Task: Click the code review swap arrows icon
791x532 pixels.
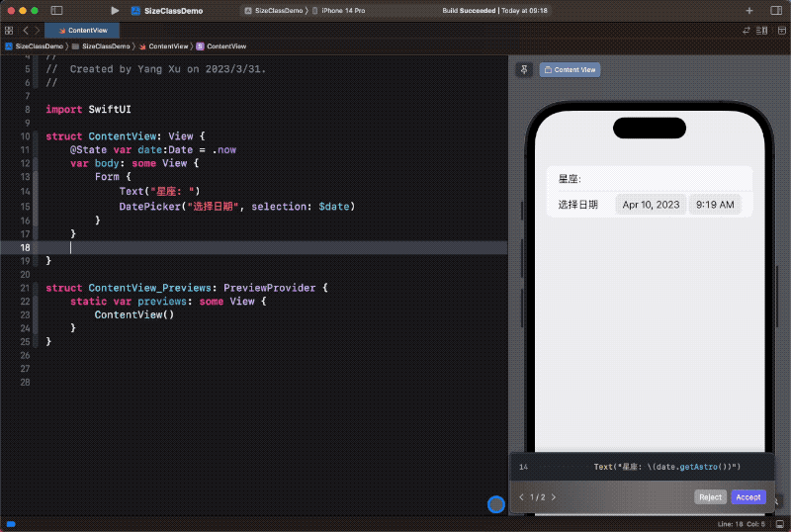Action: pyautogui.click(x=747, y=31)
